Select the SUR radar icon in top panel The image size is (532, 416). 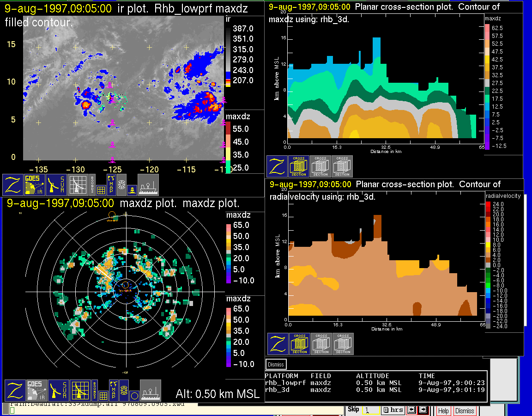[57, 184]
